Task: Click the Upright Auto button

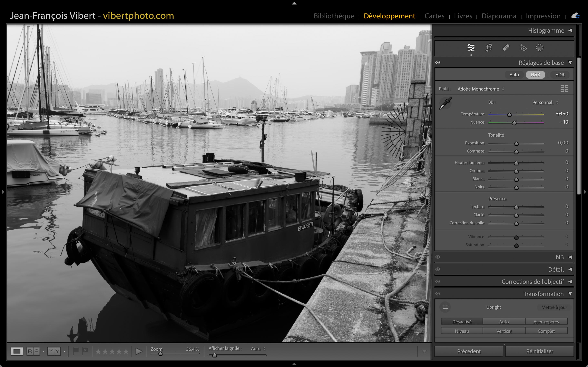Action: (504, 322)
